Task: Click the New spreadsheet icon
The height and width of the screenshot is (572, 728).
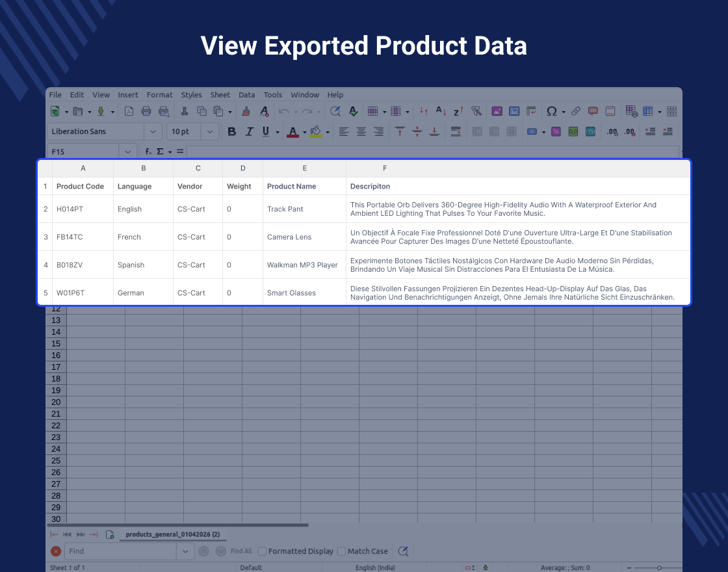Action: [55, 111]
